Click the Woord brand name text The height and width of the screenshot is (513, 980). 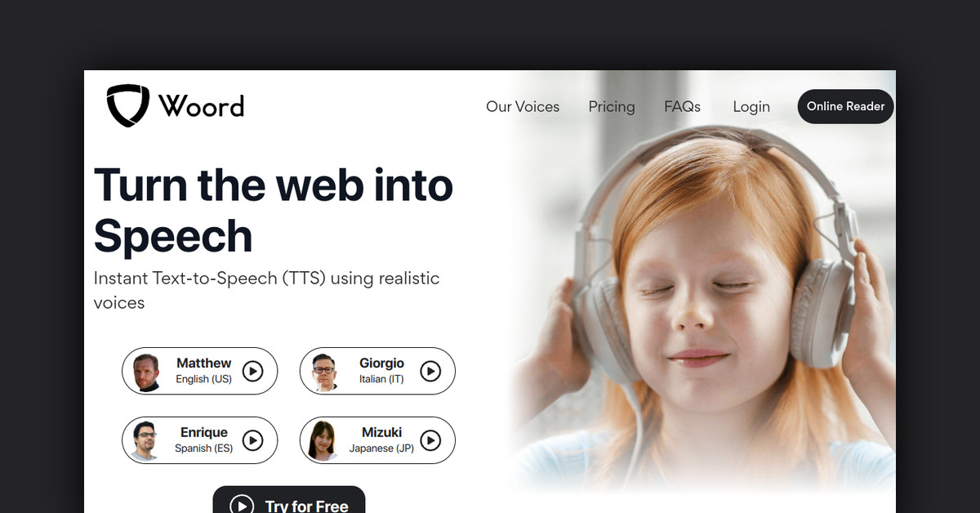click(x=201, y=106)
